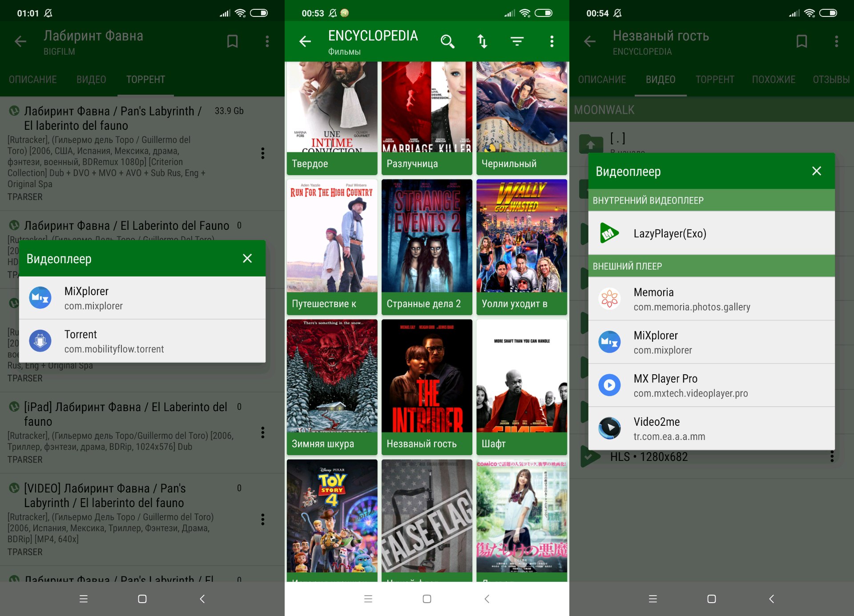The width and height of the screenshot is (854, 616).
Task: Switch to ПОХОЖИЕ tab
Action: [773, 80]
